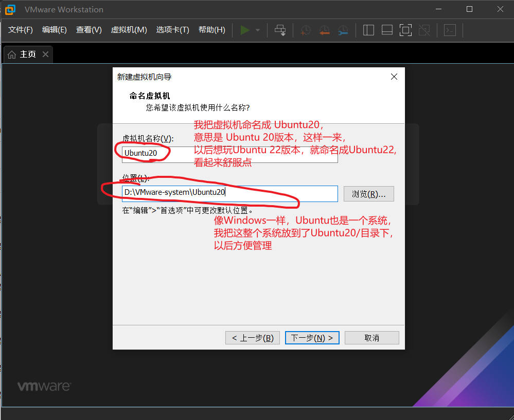Image resolution: width=514 pixels, height=420 pixels.
Task: Expand the power options dropdown arrow
Action: point(258,30)
